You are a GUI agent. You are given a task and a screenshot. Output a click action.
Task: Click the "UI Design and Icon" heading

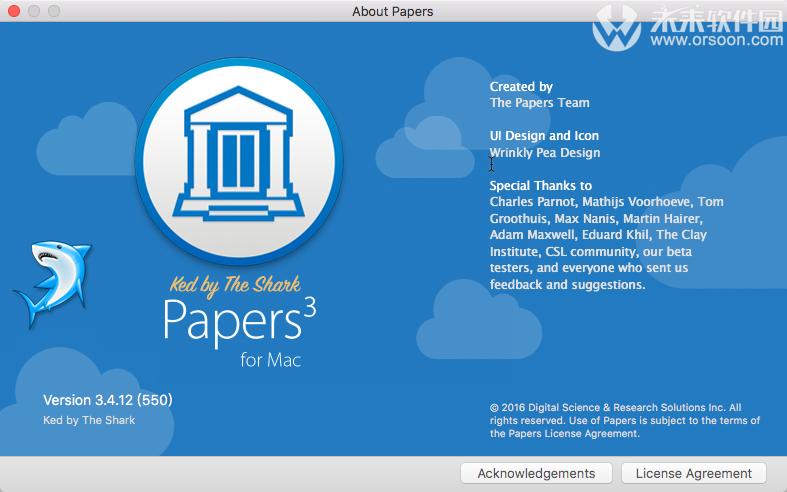(x=544, y=136)
